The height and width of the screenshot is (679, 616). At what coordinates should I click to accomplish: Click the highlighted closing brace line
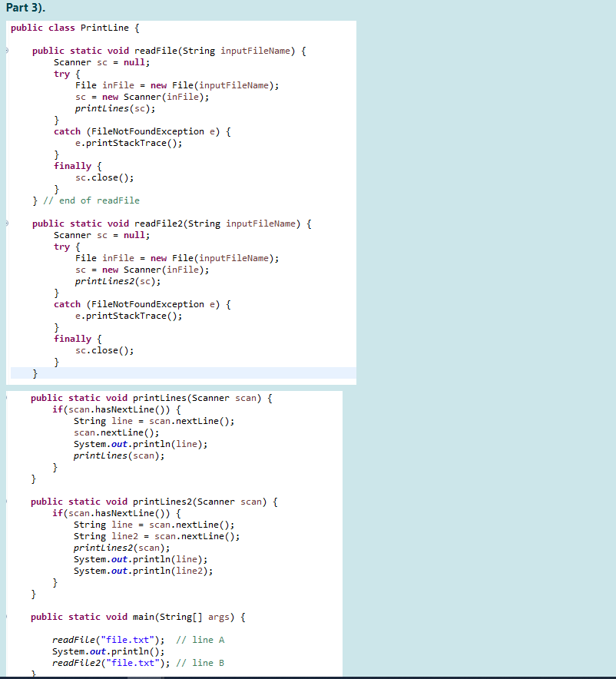(33, 373)
